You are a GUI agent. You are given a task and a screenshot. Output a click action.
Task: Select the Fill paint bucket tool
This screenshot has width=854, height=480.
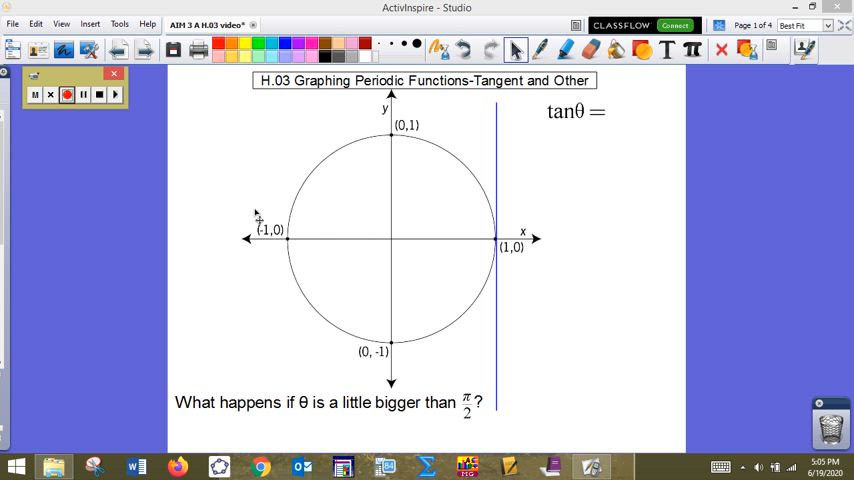click(617, 50)
